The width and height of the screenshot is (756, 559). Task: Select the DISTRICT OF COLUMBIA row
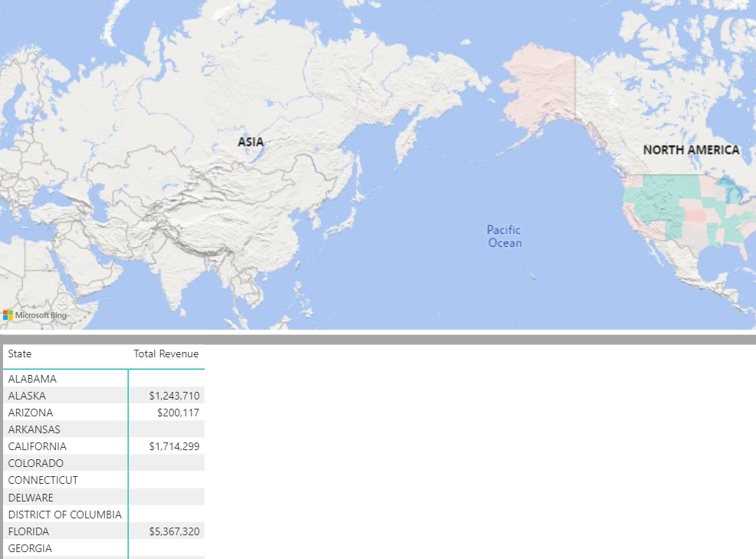[104, 515]
